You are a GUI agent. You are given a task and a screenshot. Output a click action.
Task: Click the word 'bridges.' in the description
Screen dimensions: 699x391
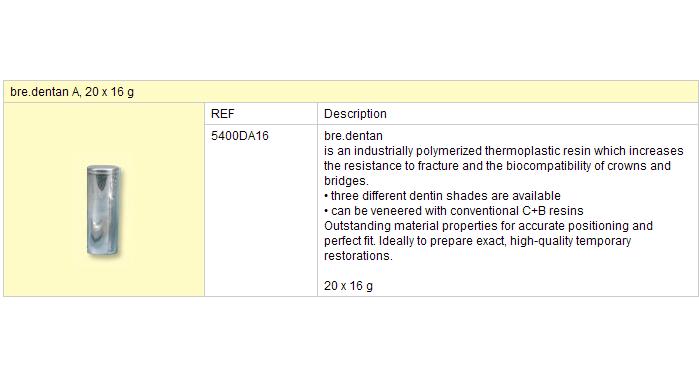(x=346, y=181)
